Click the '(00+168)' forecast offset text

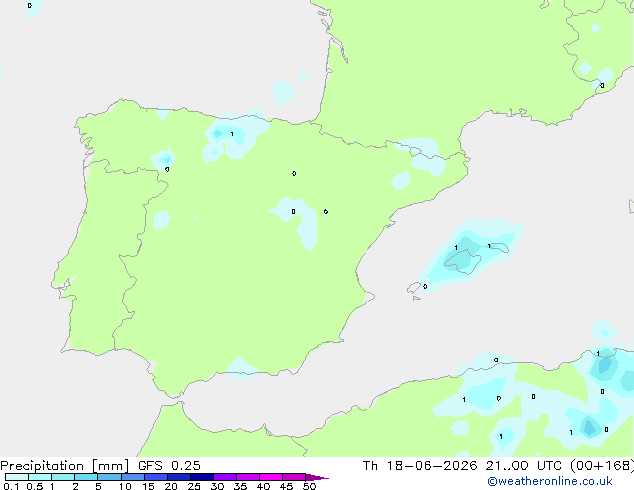pos(602,466)
